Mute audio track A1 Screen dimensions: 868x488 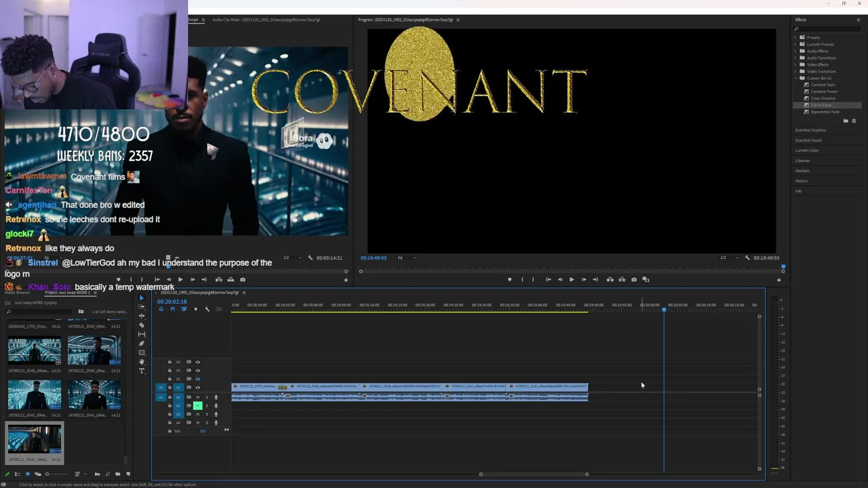(x=198, y=397)
